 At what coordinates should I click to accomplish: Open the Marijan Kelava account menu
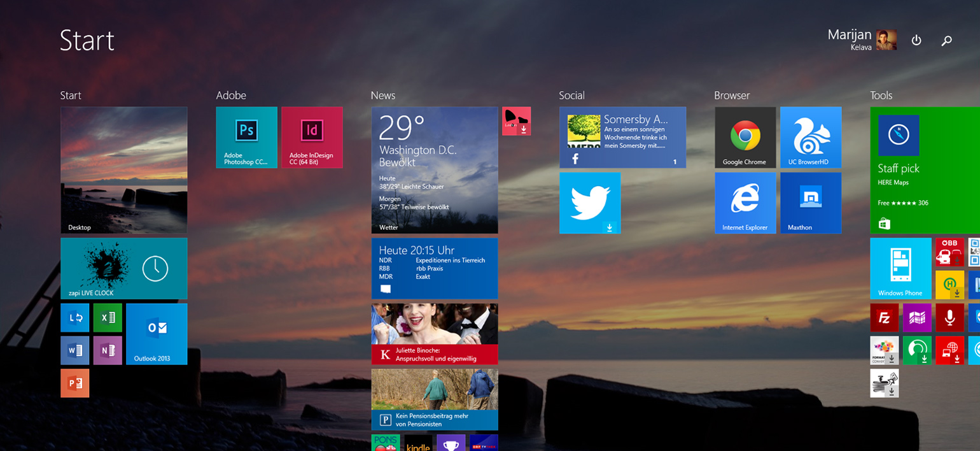coord(862,39)
